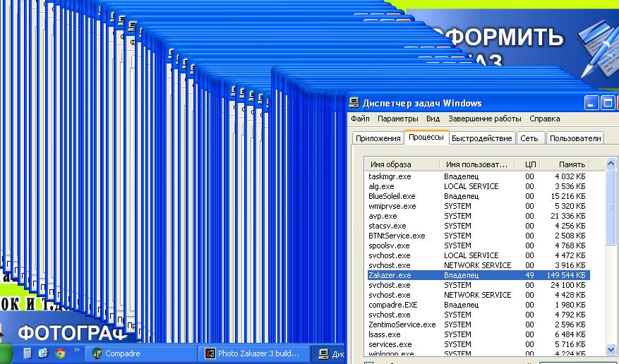619x364 pixels.
Task: Select the ZentimoService.exe process
Action: 479,324
